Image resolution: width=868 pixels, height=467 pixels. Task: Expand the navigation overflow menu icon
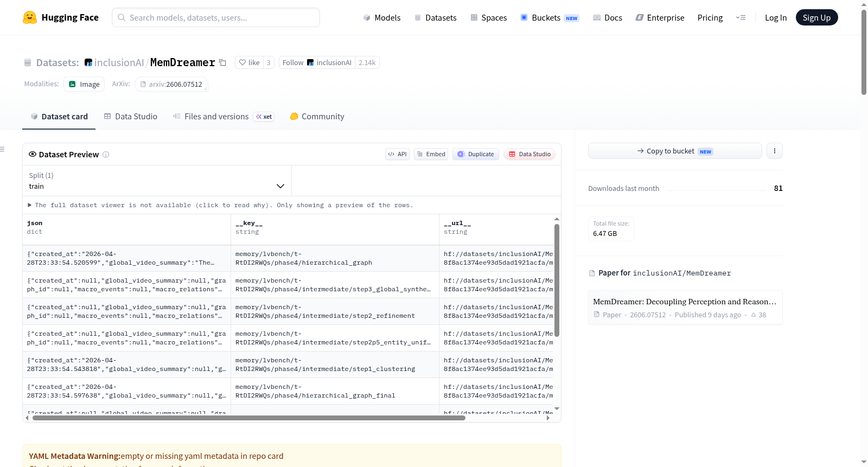(741, 17)
